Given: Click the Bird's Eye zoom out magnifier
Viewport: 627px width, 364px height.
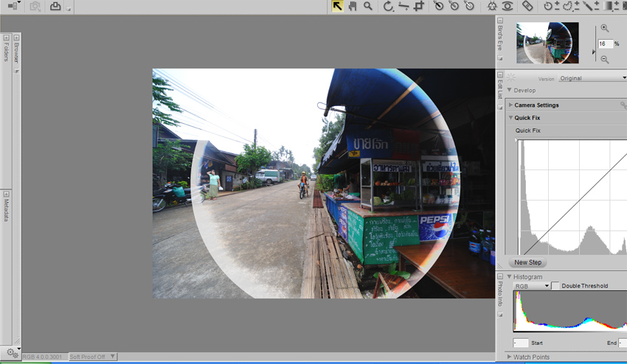Looking at the screenshot, I should 605,60.
